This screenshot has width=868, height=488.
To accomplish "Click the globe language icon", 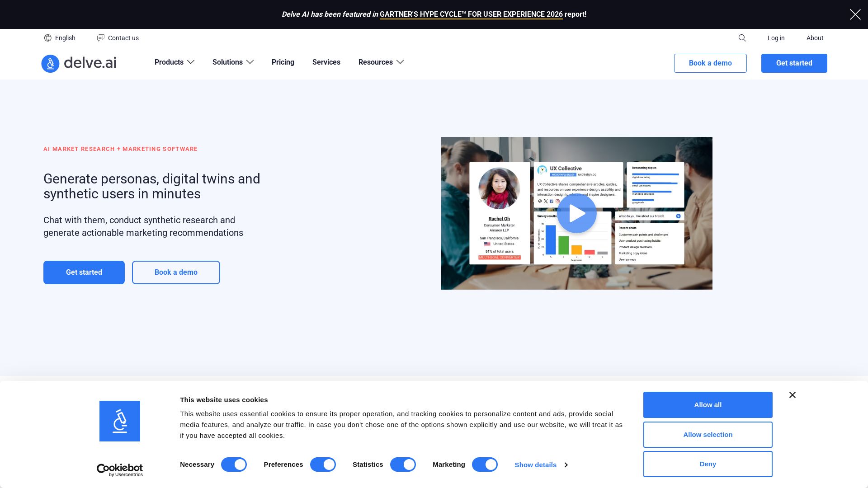I will 48,38.
